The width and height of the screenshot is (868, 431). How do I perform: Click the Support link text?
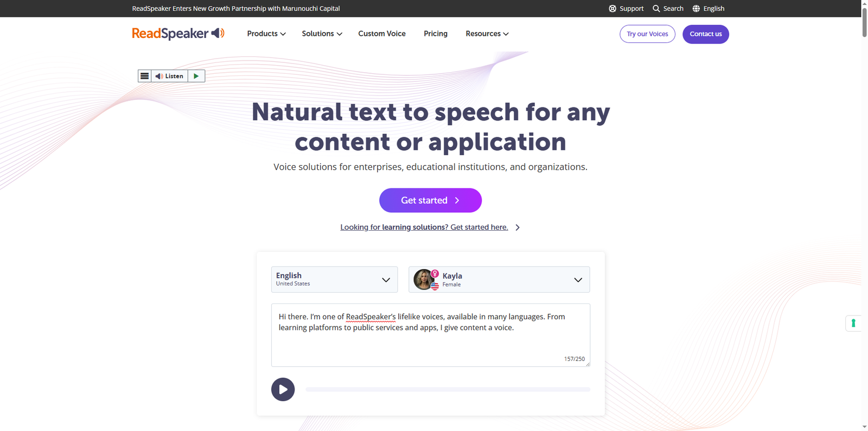(631, 9)
